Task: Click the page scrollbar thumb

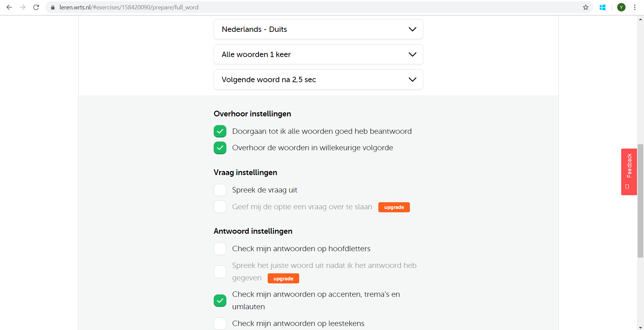Action: [x=640, y=201]
